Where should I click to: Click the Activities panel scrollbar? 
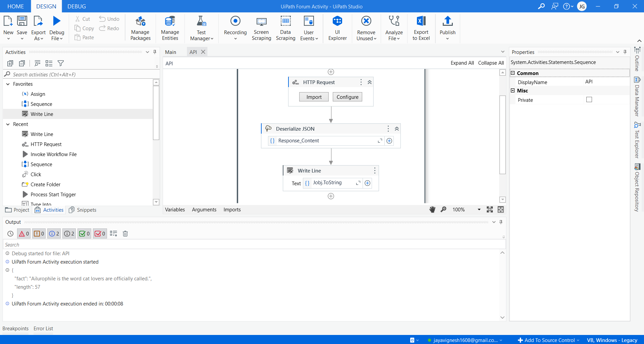(x=156, y=113)
